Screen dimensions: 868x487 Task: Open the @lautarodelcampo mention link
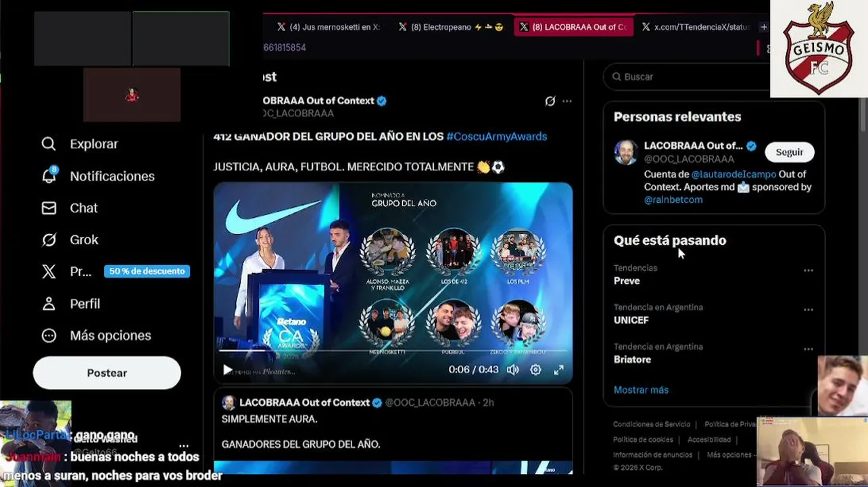point(733,174)
